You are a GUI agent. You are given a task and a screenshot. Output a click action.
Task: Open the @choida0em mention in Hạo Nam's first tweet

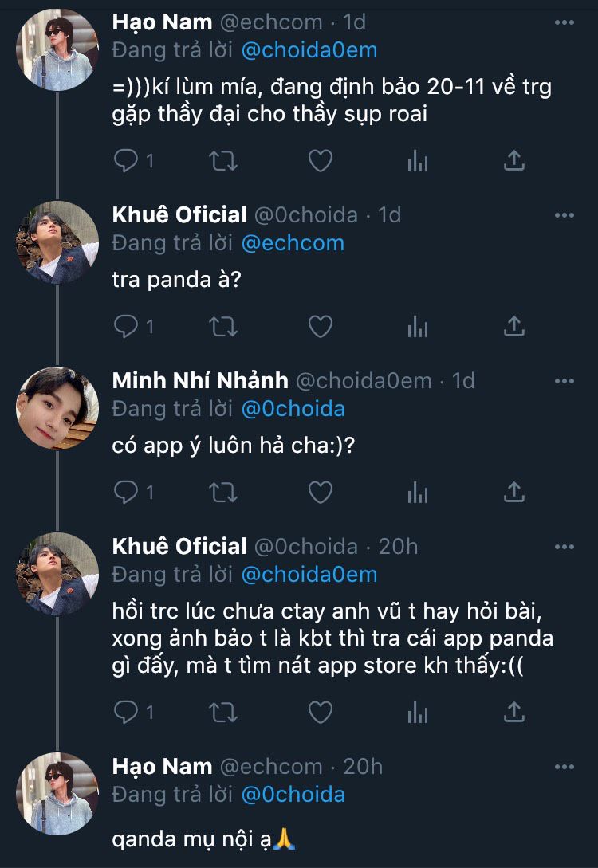point(309,50)
